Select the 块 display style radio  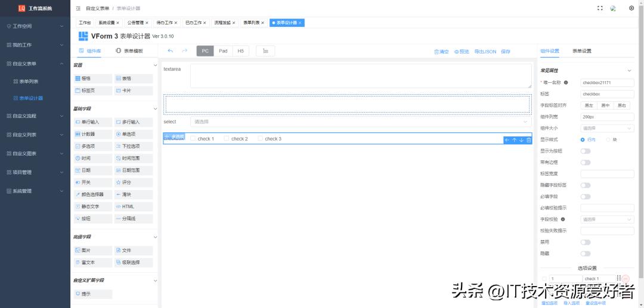tap(608, 139)
